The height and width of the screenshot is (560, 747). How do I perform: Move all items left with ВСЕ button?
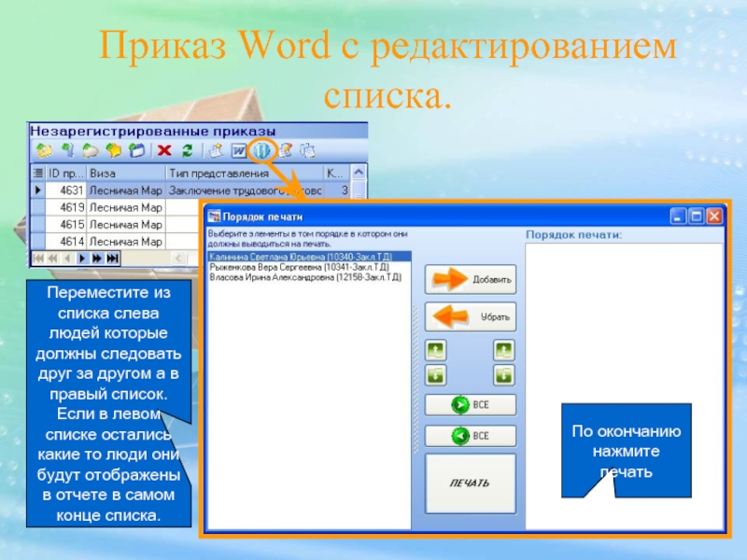[471, 435]
